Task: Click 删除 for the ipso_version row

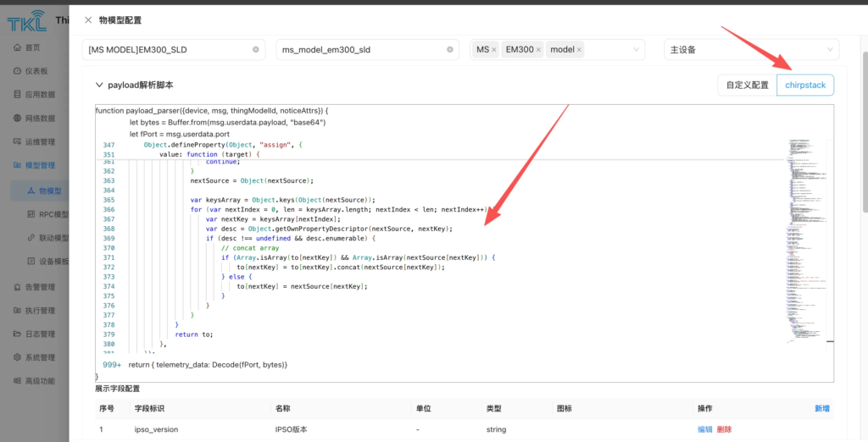Action: 724,429
